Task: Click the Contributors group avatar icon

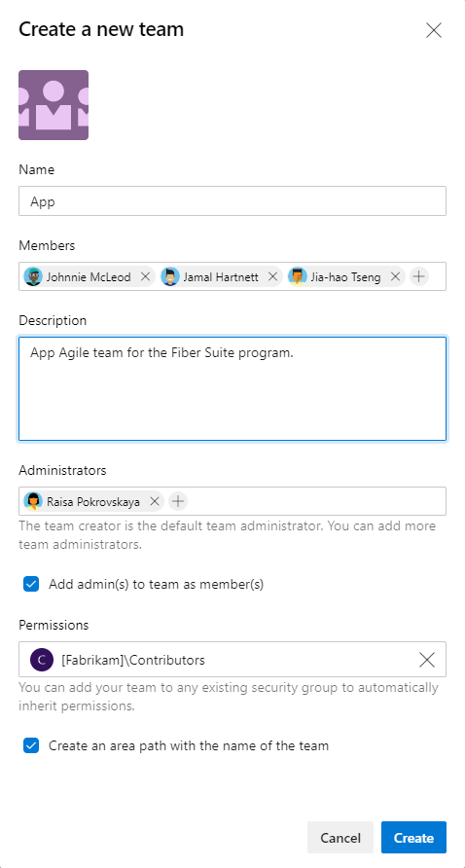Action: (42, 660)
